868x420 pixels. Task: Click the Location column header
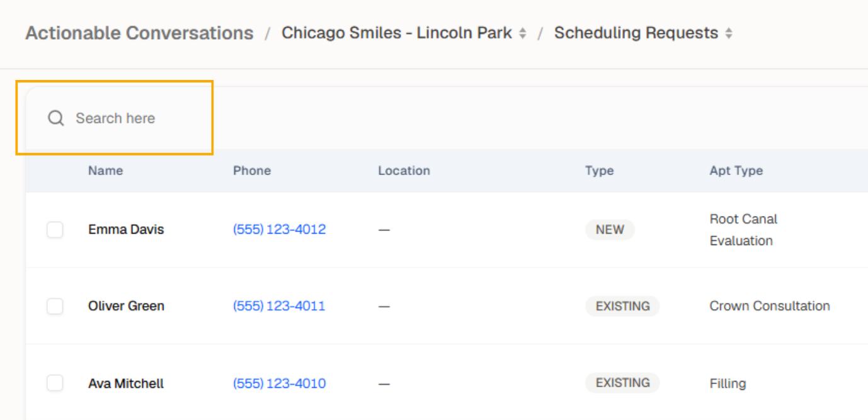click(404, 171)
